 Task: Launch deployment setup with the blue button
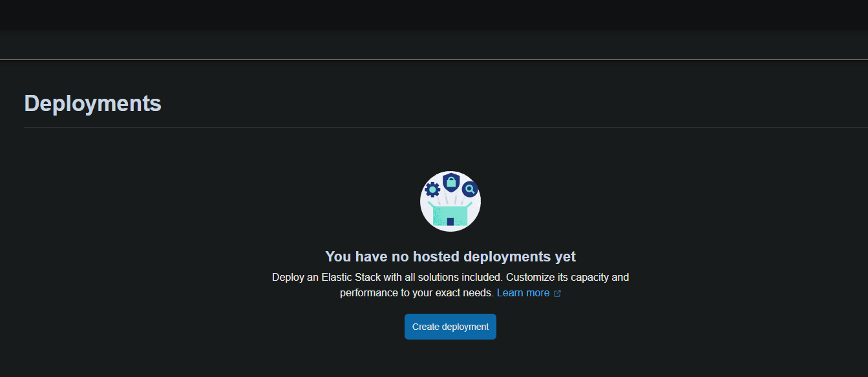coord(450,327)
